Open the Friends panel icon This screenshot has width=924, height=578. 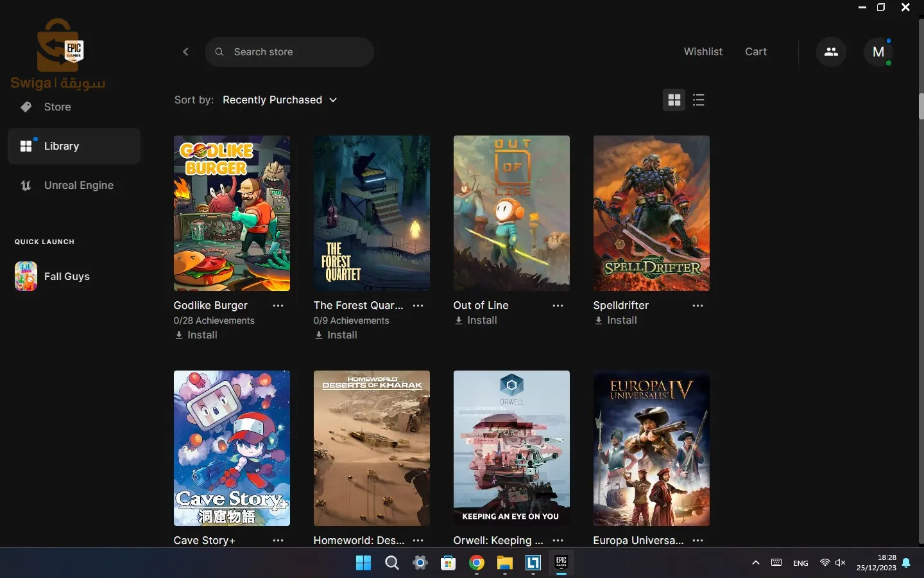(831, 52)
